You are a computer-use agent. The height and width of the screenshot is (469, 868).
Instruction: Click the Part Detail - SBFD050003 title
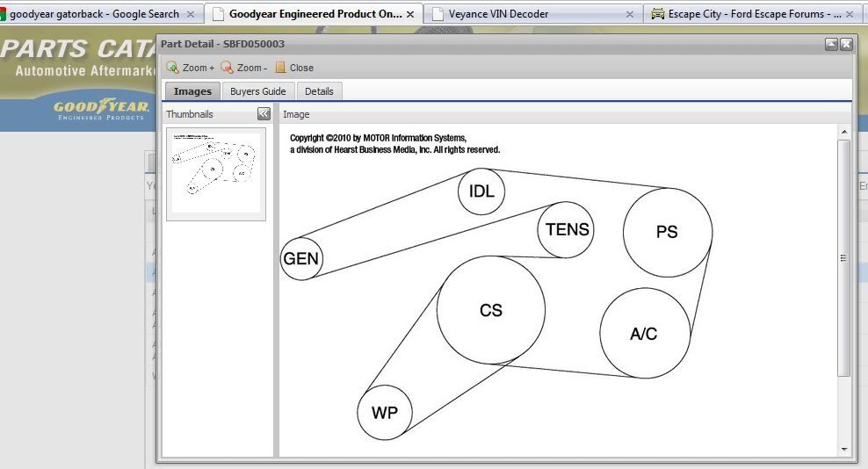click(x=222, y=44)
